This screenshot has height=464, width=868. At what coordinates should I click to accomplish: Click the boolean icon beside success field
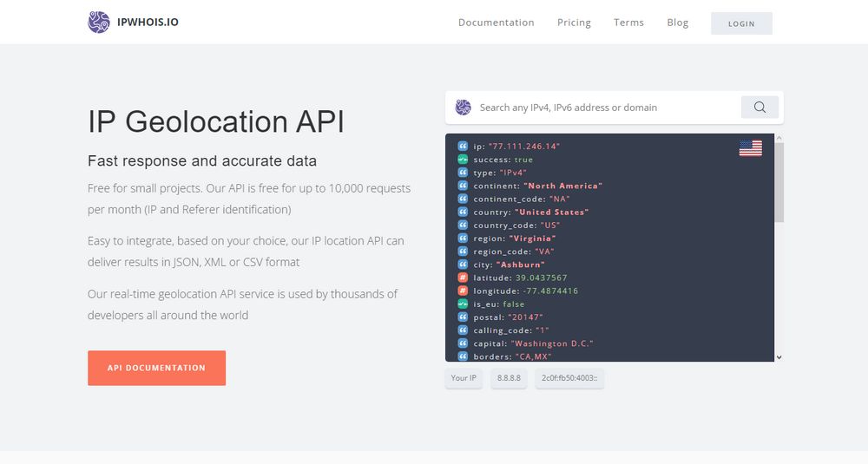click(463, 160)
